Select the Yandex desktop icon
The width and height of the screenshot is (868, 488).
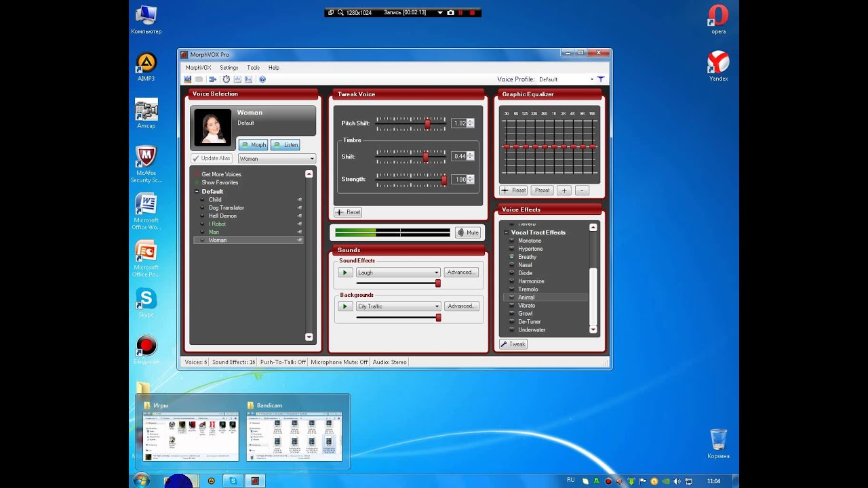pyautogui.click(x=718, y=66)
